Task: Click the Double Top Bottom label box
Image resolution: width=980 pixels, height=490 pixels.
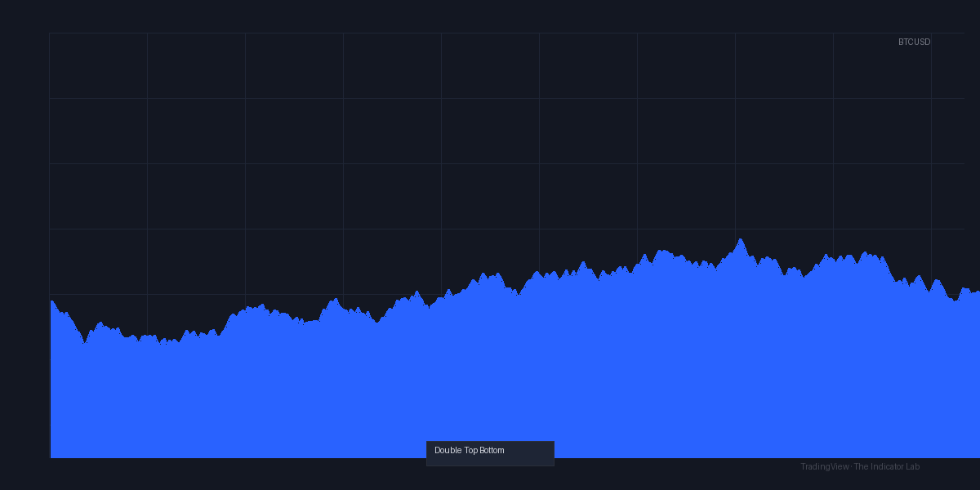Action: click(x=490, y=453)
